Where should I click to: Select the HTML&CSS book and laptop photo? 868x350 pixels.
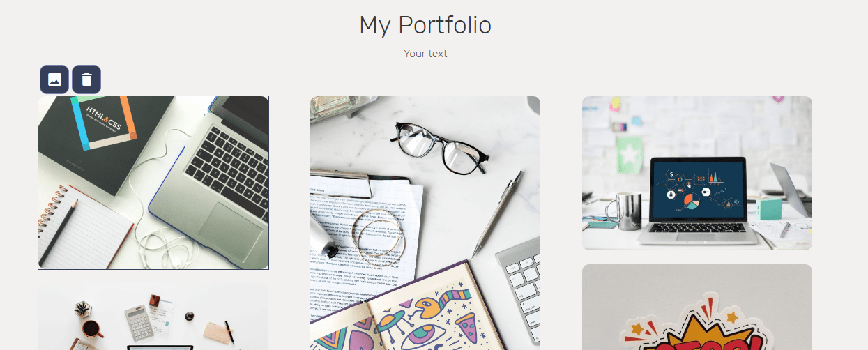click(153, 183)
